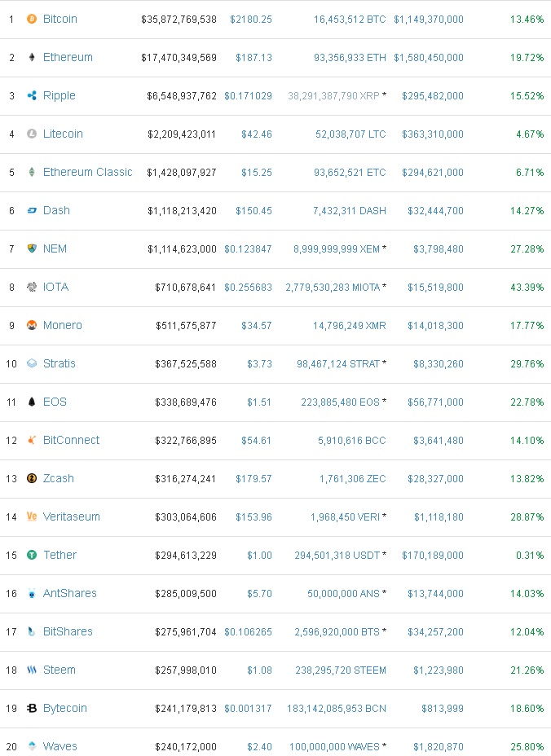This screenshot has height=756, width=551.
Task: Open the Ripple name link
Action: pyautogui.click(x=59, y=95)
